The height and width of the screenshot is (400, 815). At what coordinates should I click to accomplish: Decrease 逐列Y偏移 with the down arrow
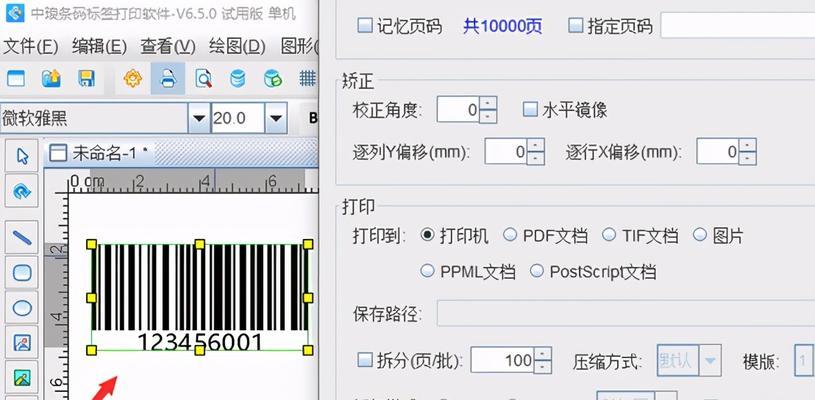[535, 158]
